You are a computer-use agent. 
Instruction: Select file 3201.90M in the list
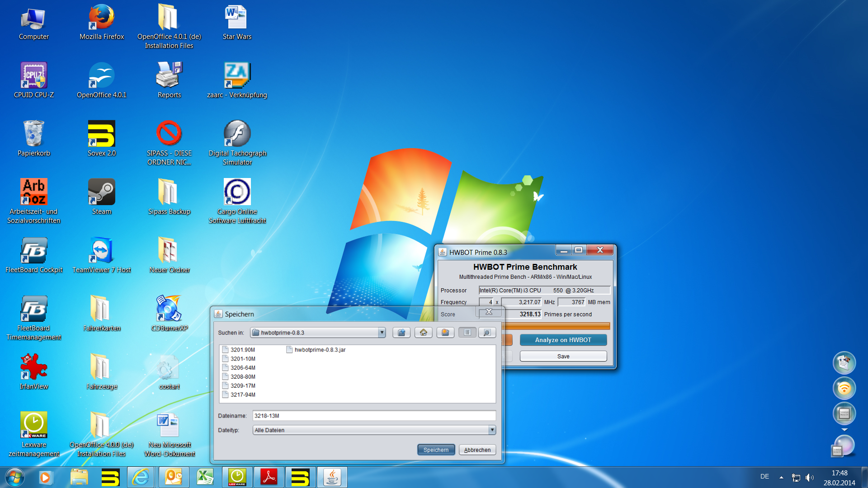(239, 350)
